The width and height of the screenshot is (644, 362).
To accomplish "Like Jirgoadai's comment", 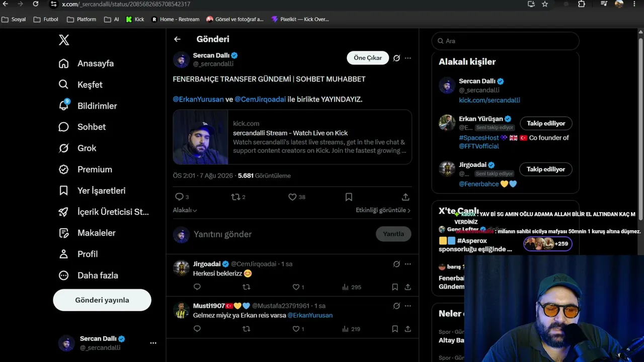I will 296,287.
